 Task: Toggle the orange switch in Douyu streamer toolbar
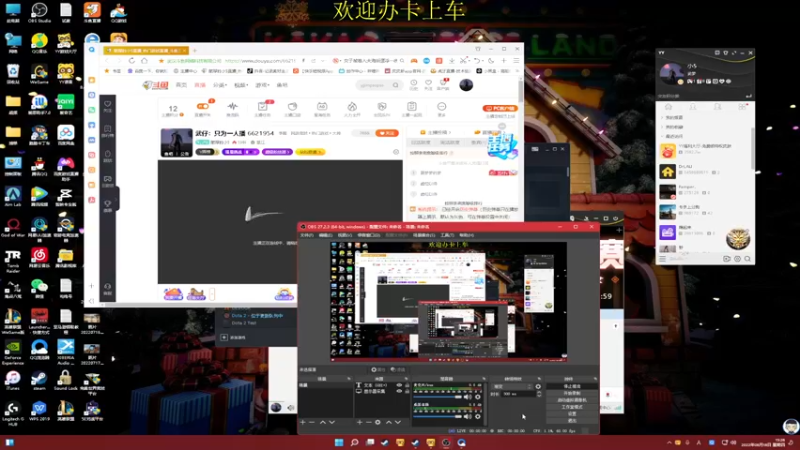(x=203, y=106)
